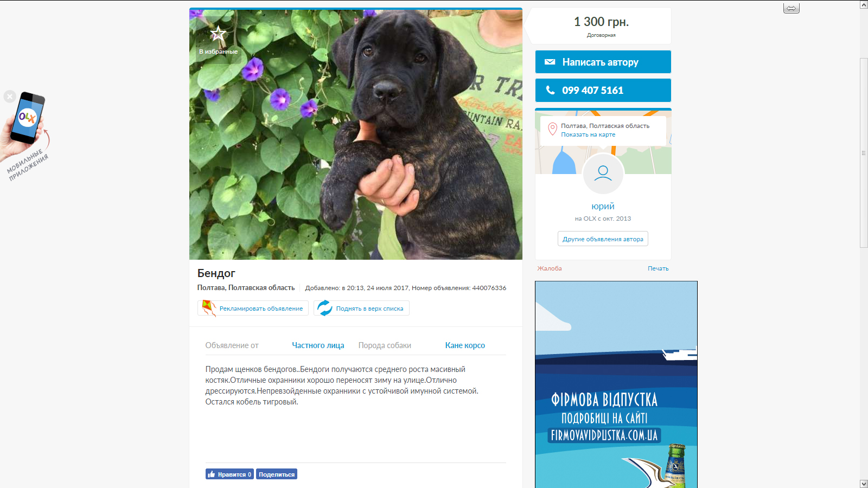This screenshot has height=488, width=868.
Task: Click the phone icon beside 099 407 5161
Action: [550, 90]
